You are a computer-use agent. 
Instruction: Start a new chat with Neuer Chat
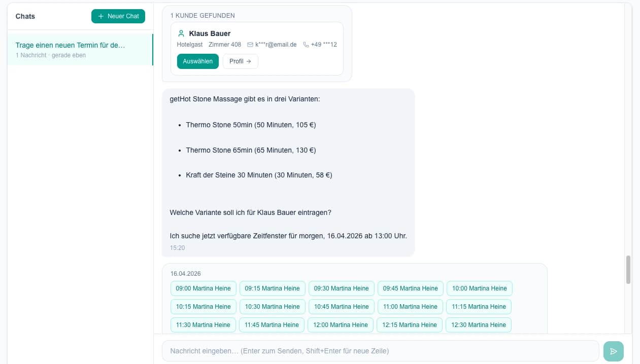118,16
